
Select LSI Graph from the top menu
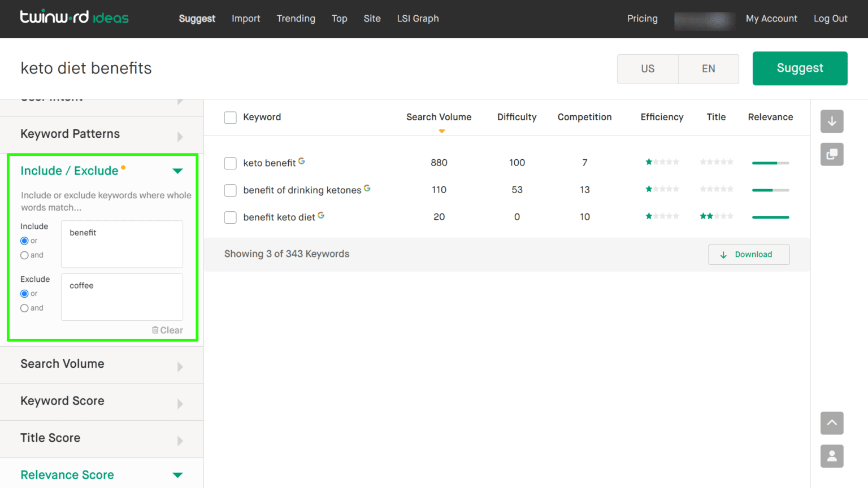418,18
